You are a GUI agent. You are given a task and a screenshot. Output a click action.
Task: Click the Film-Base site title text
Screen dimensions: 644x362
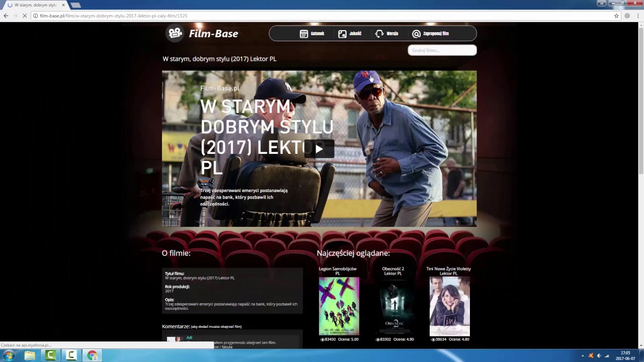(x=213, y=34)
